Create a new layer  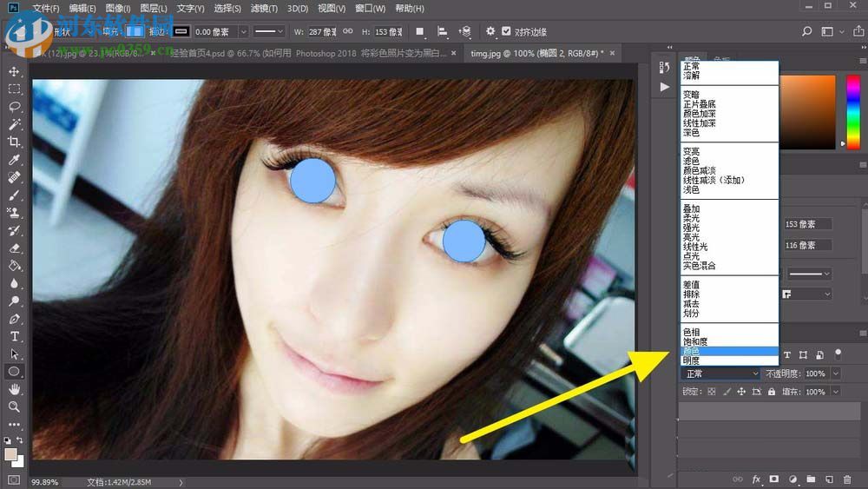pyautogui.click(x=829, y=479)
